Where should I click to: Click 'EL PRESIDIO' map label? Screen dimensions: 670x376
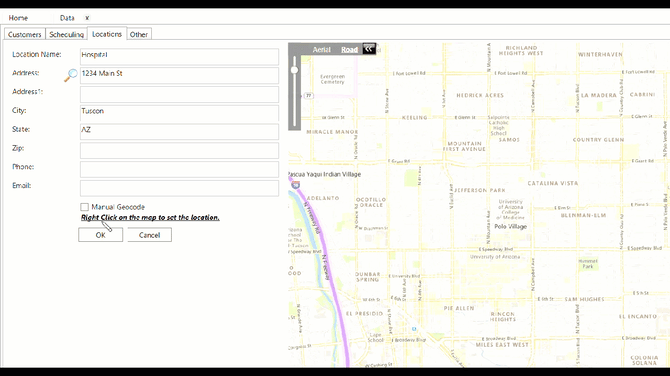tap(364, 314)
